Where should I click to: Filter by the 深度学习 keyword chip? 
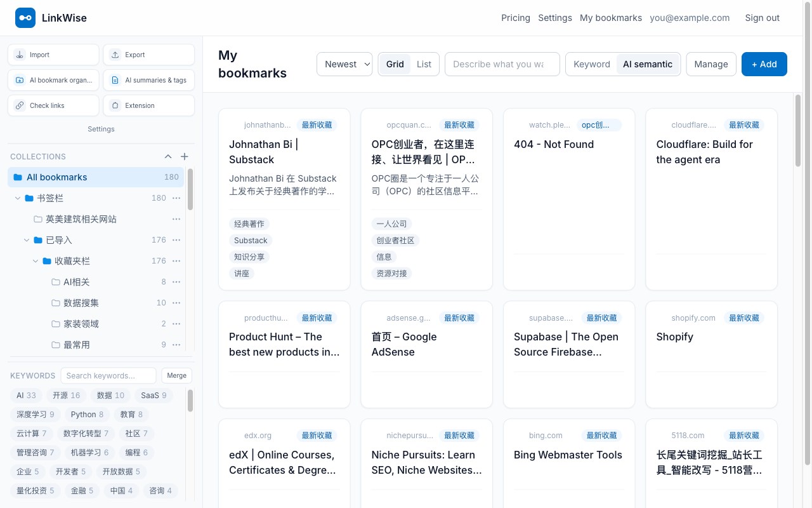pos(36,415)
